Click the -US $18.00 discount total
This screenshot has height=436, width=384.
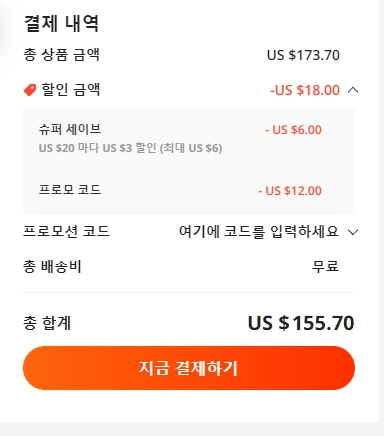[305, 90]
